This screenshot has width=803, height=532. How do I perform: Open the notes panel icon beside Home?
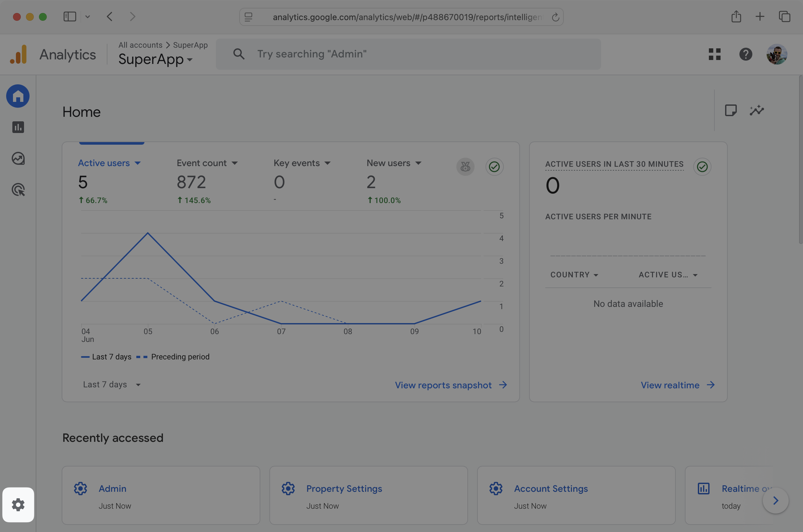pos(731,110)
